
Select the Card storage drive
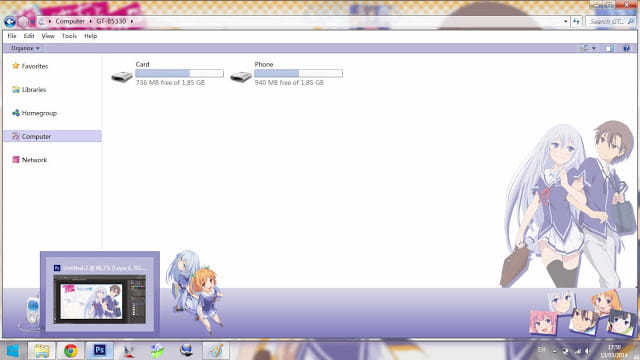pos(167,73)
